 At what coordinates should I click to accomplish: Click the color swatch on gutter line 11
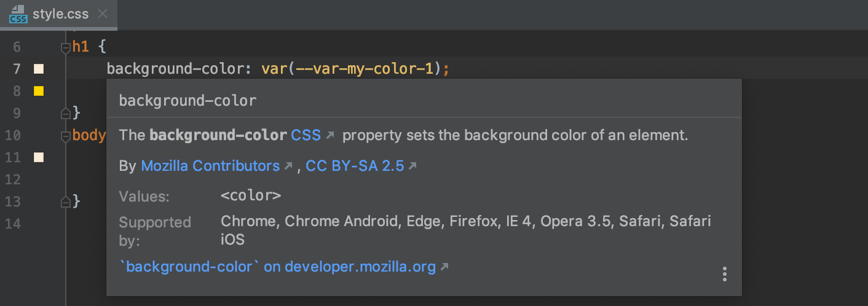coord(39,157)
